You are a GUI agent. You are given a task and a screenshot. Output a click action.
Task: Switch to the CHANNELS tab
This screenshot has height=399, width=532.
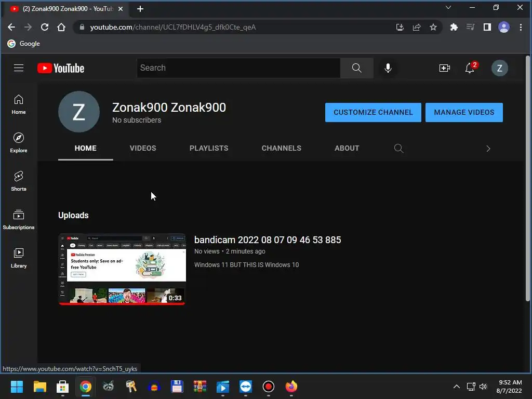pos(281,148)
